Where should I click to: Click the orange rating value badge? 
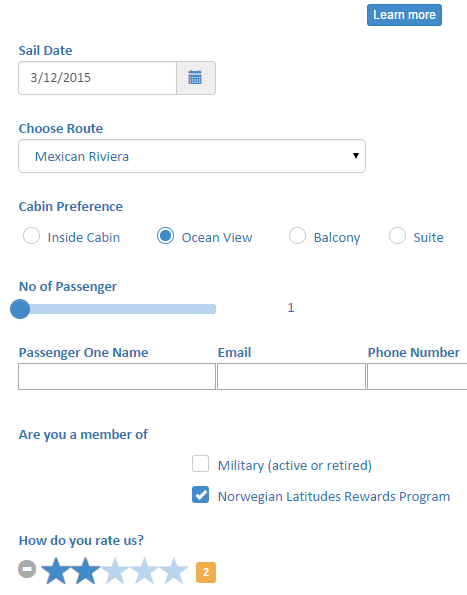(x=206, y=572)
